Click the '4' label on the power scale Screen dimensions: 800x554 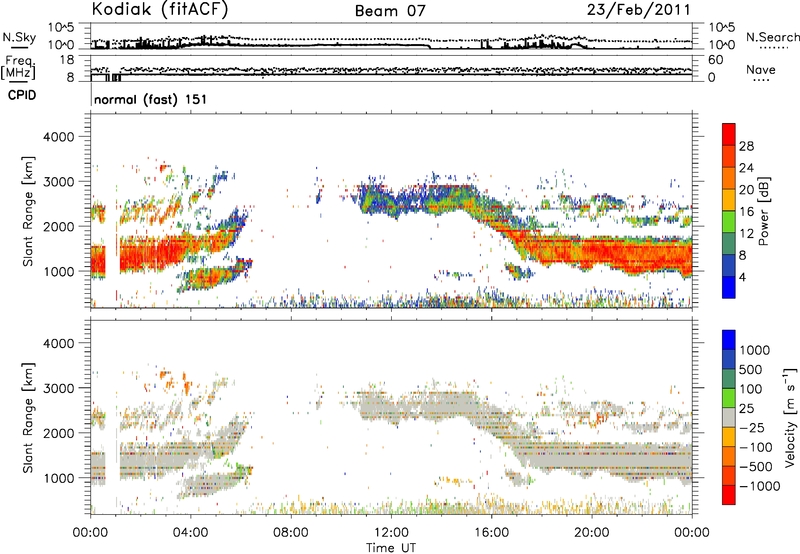pos(742,277)
